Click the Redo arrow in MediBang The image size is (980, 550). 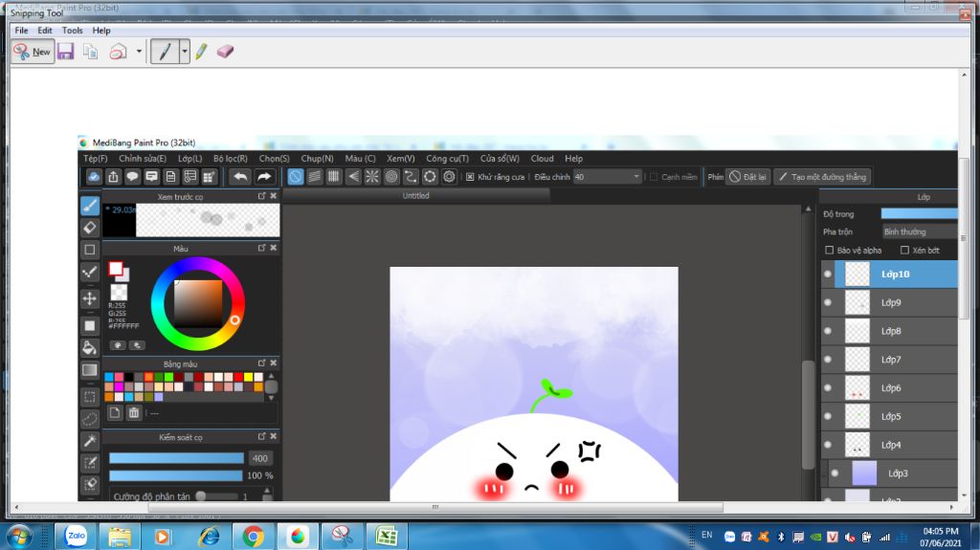point(264,177)
